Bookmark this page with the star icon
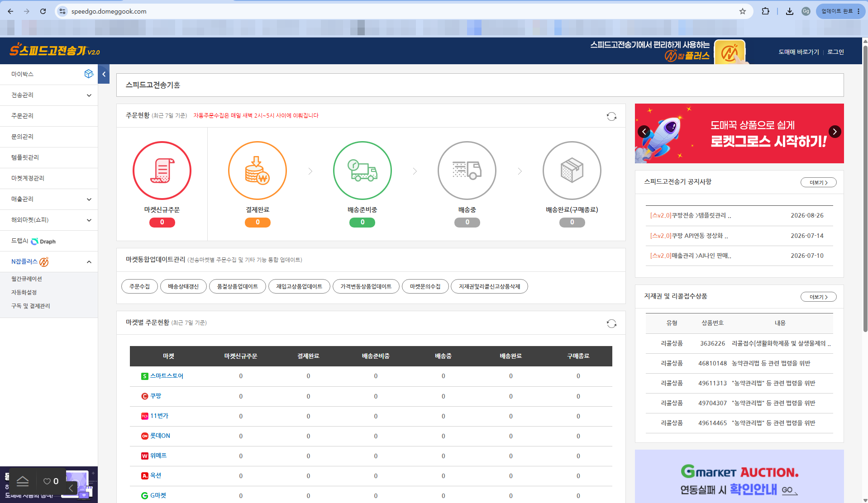The height and width of the screenshot is (503, 868). pos(743,11)
